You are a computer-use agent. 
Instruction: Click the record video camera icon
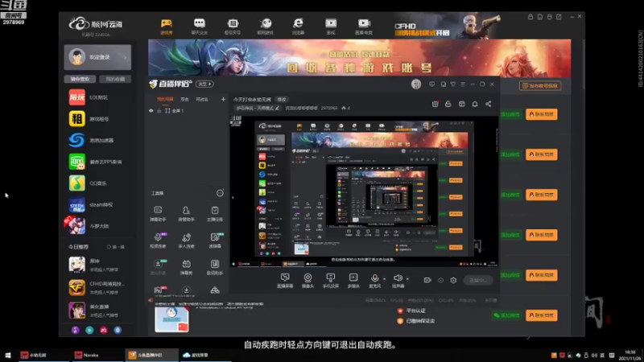(x=427, y=280)
